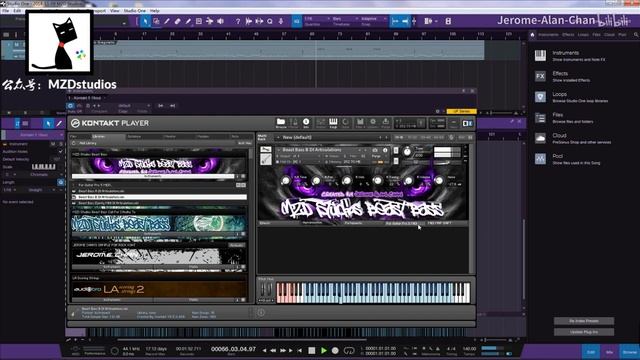Click Rewind in the transport bar
Viewport: 640px width, 360px height.
coord(273,350)
